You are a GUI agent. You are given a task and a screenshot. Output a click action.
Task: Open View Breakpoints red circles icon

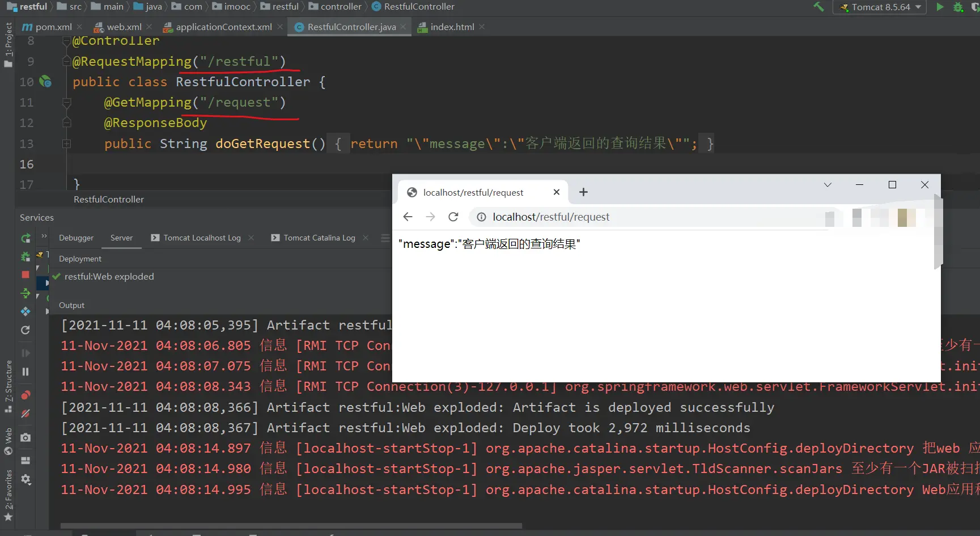coord(26,395)
